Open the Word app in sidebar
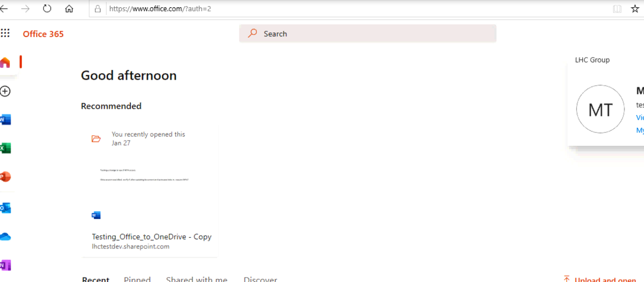The width and height of the screenshot is (644, 282). (5, 120)
